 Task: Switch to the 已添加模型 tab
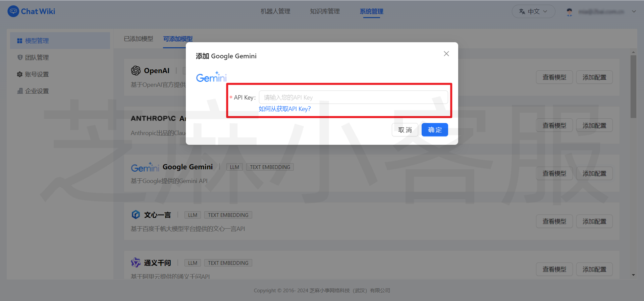tap(139, 39)
